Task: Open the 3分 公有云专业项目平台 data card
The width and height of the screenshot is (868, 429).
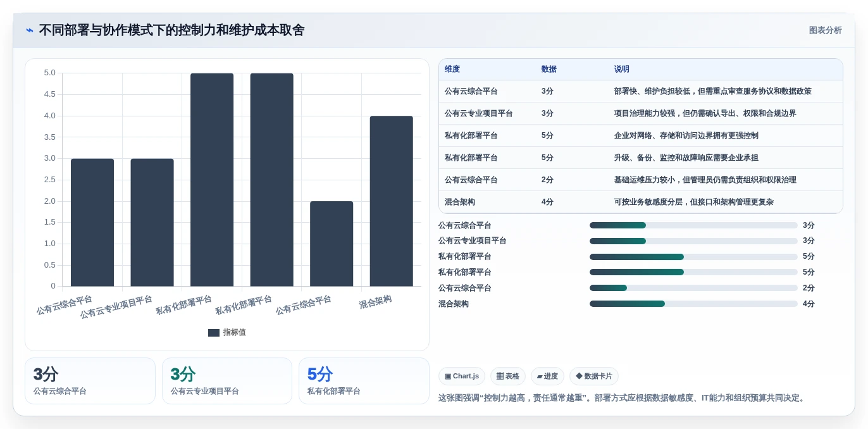Action: tap(227, 381)
